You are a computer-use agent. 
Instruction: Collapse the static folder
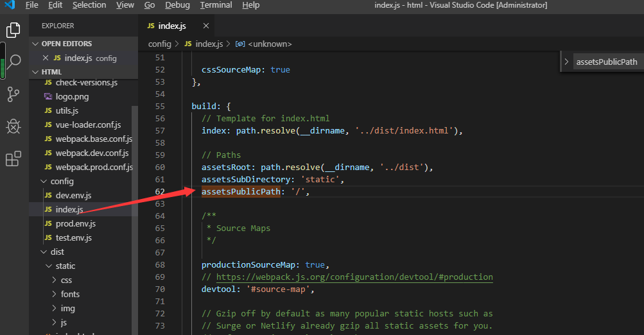[48, 266]
